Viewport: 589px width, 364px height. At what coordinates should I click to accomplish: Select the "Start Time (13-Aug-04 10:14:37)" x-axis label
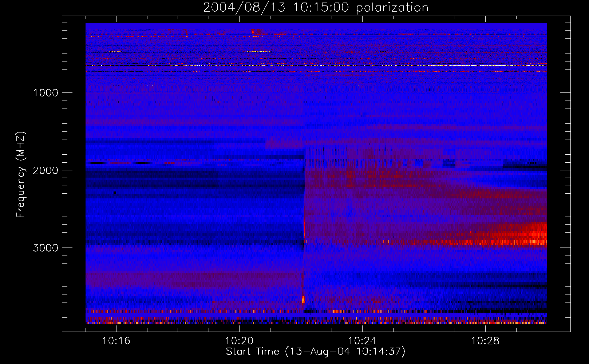point(316,352)
